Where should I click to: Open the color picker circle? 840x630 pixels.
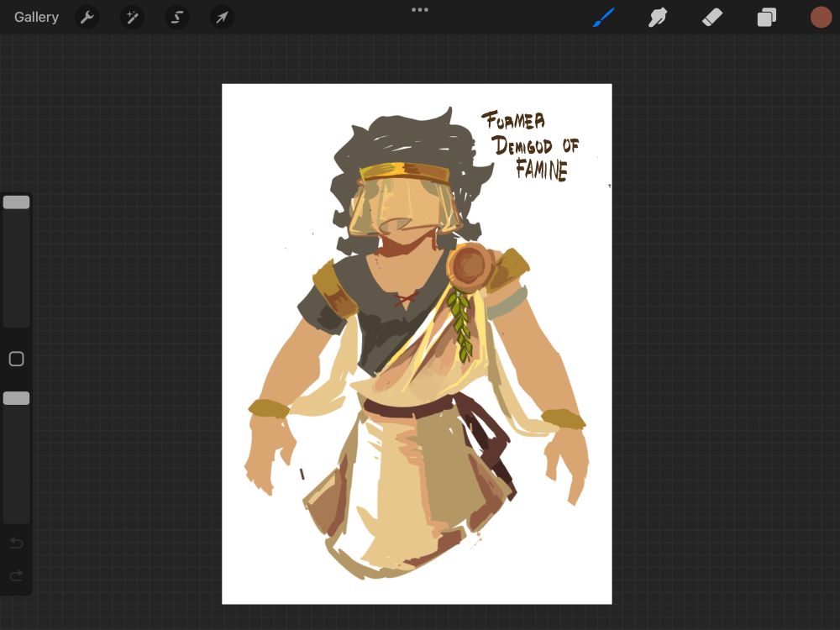coord(821,17)
